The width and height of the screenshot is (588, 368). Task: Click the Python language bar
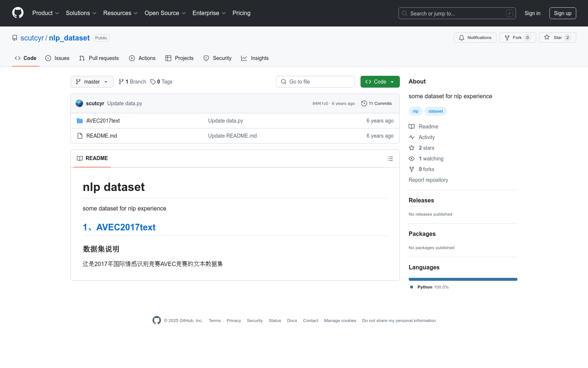click(x=463, y=279)
